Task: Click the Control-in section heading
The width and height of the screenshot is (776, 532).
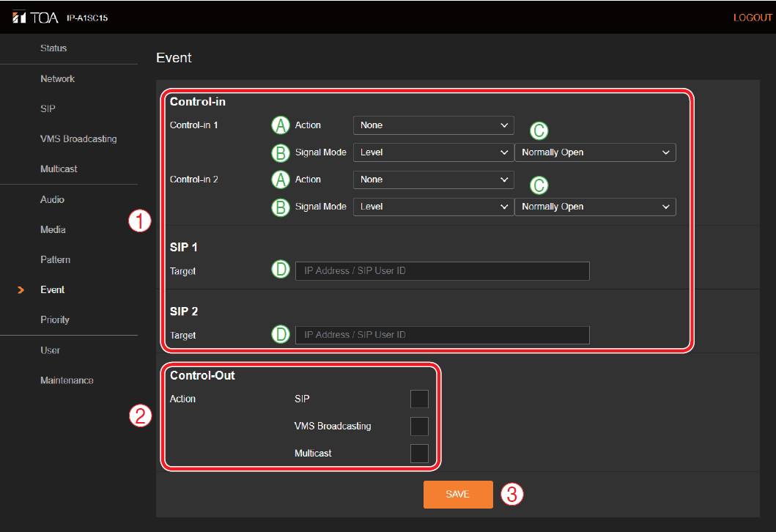Action: point(197,101)
